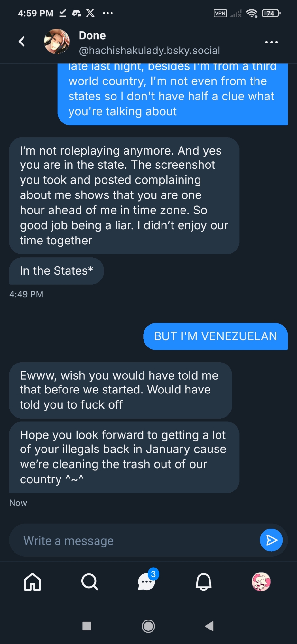Tap the "Ewww, wish you would" message bubble
This screenshot has height=644, width=297.
click(120, 390)
